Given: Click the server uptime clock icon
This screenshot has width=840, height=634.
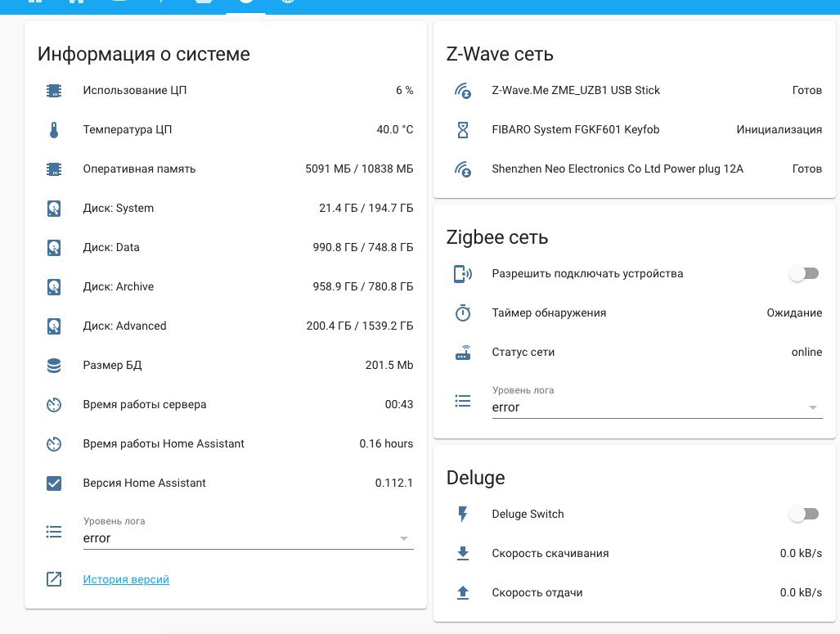Looking at the screenshot, I should pos(54,405).
